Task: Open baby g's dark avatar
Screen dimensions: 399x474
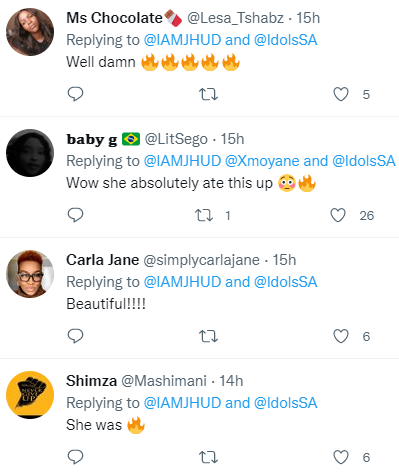Action: 30,153
